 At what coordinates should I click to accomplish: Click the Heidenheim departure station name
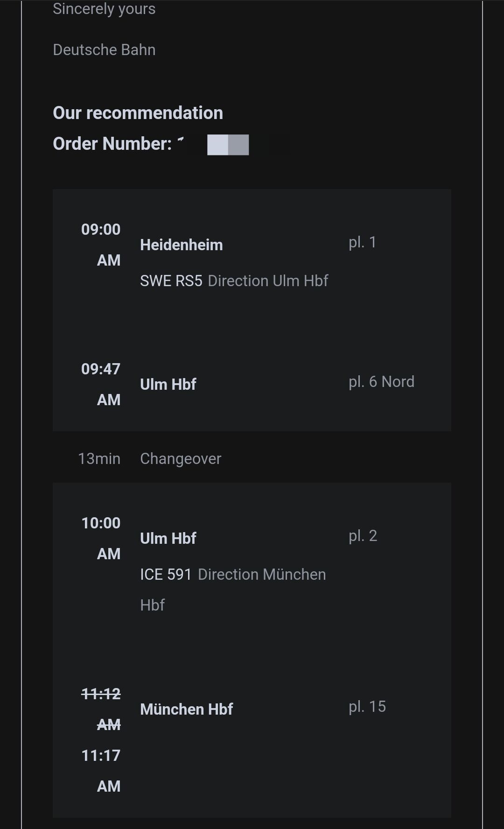coord(181,245)
